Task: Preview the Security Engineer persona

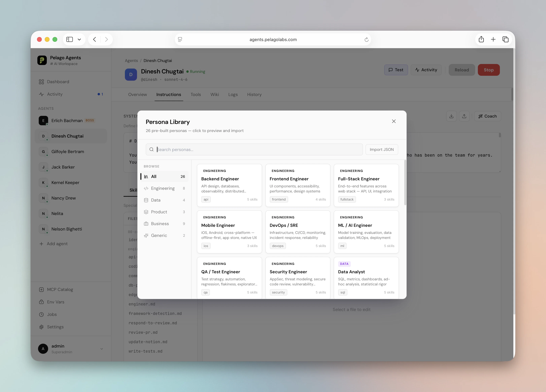Action: point(298,278)
